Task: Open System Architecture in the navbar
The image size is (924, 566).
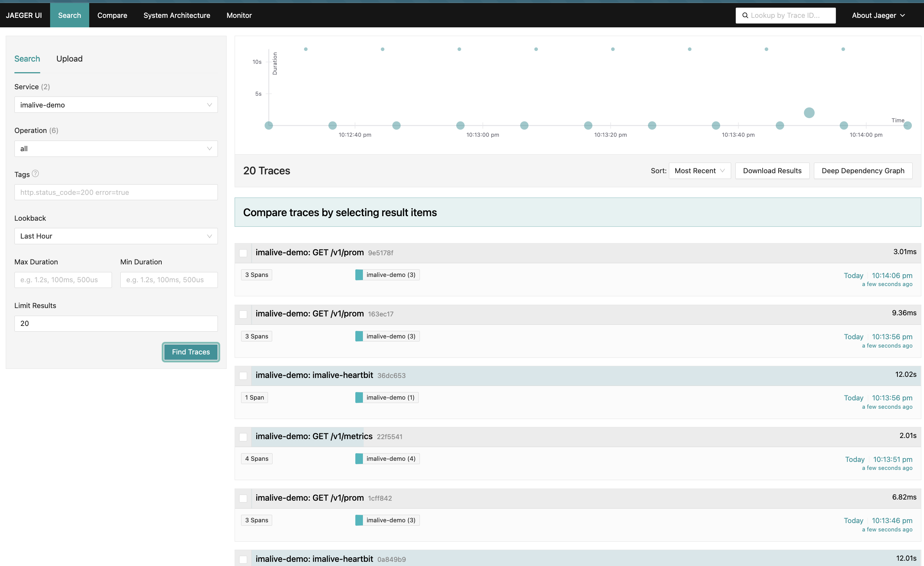Action: point(177,16)
